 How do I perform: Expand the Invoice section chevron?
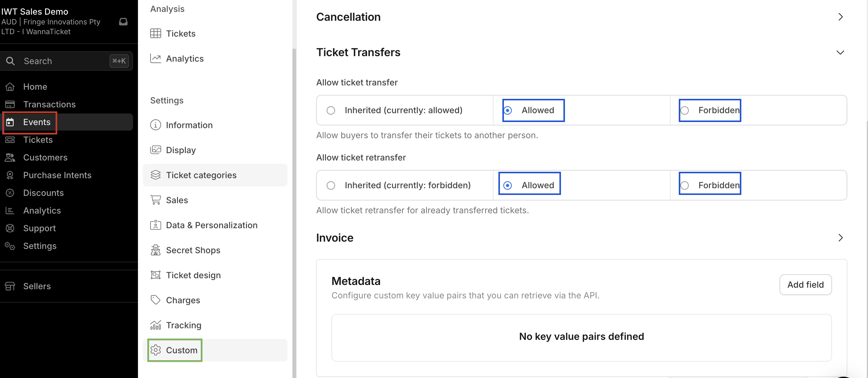840,238
